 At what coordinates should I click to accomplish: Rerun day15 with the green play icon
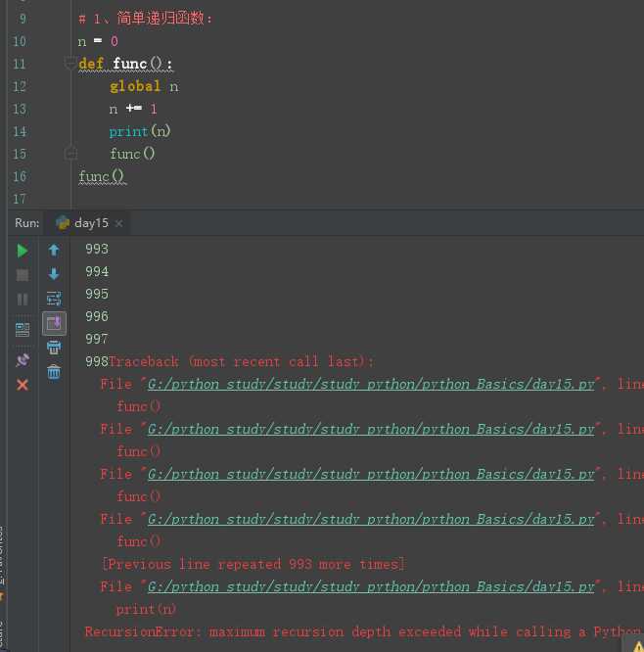point(23,251)
